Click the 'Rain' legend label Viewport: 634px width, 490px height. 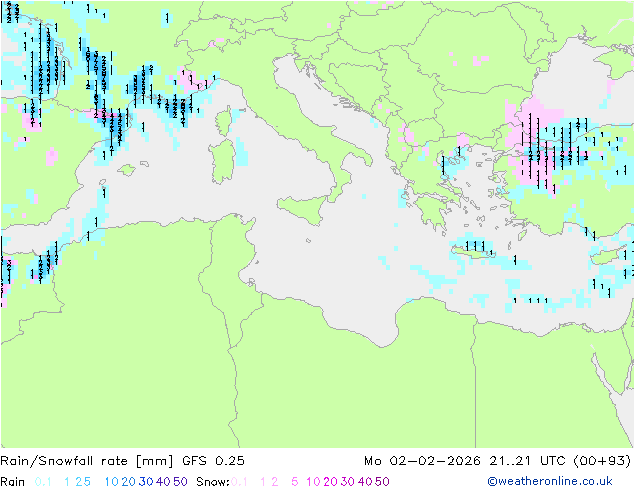click(13, 482)
